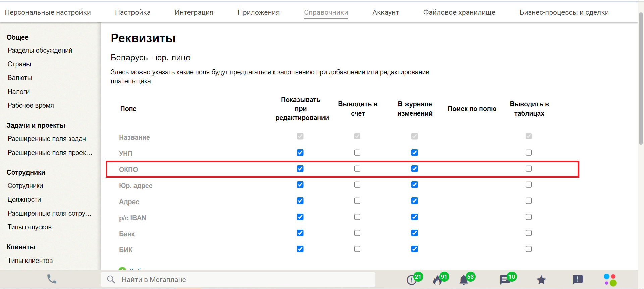Viewport: 644px width, 289px height.
Task: Open Страны sidebar link
Action: pyautogui.click(x=19, y=64)
